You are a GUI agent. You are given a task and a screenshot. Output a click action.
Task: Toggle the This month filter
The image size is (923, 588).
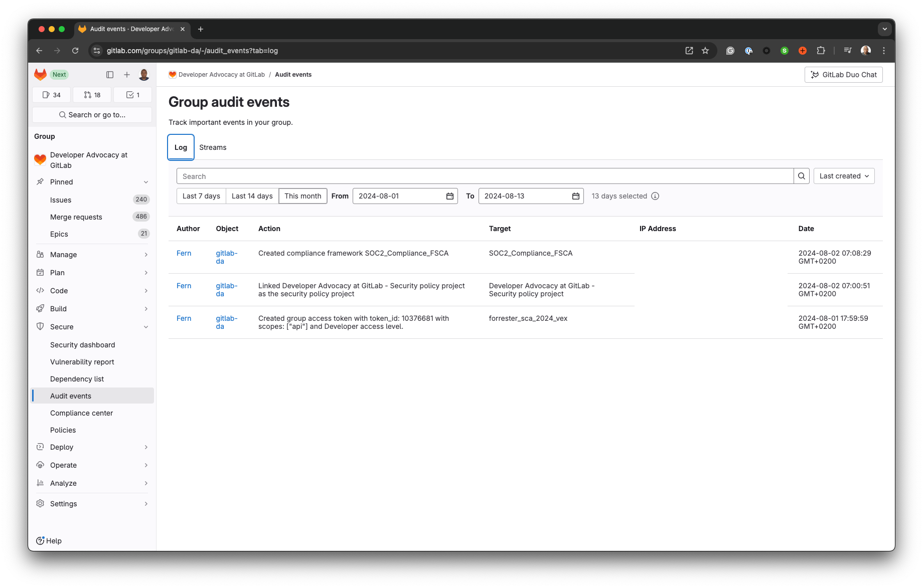(x=302, y=196)
